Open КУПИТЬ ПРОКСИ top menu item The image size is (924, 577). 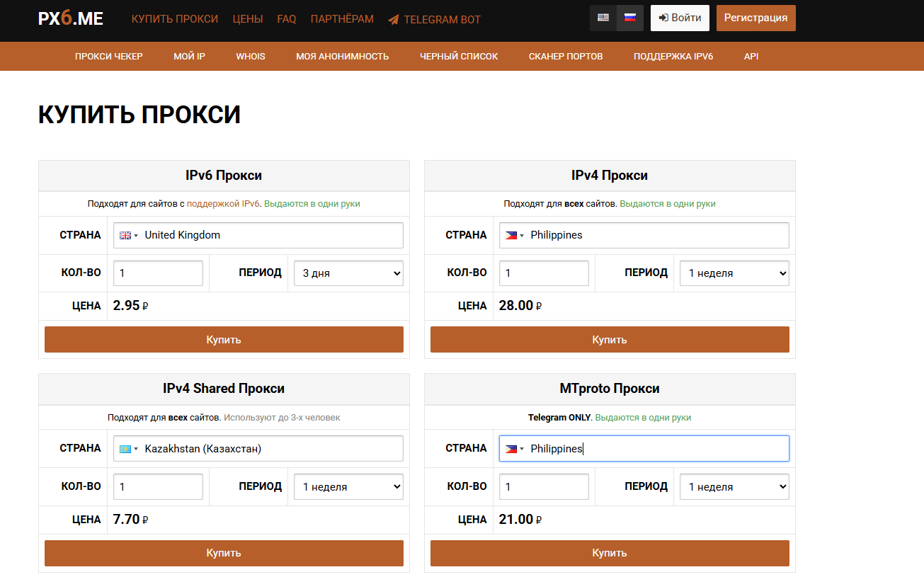tap(175, 19)
